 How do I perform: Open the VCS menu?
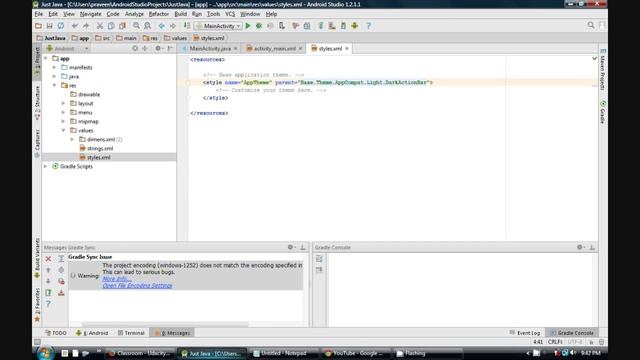point(230,14)
